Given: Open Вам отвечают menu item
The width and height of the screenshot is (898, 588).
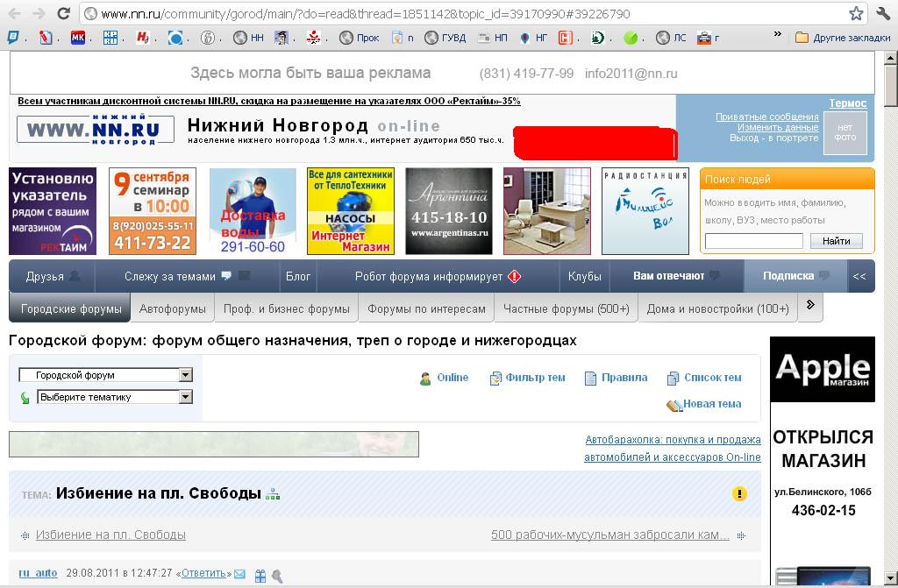Looking at the screenshot, I should point(676,276).
